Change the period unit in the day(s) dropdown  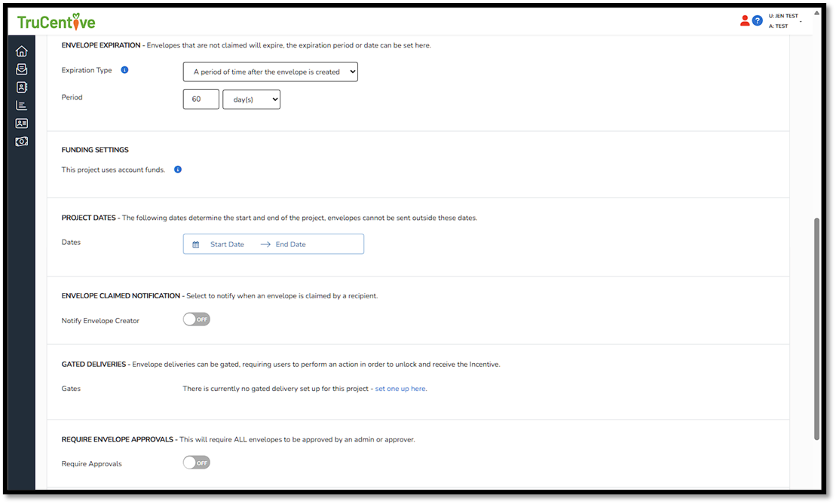251,99
